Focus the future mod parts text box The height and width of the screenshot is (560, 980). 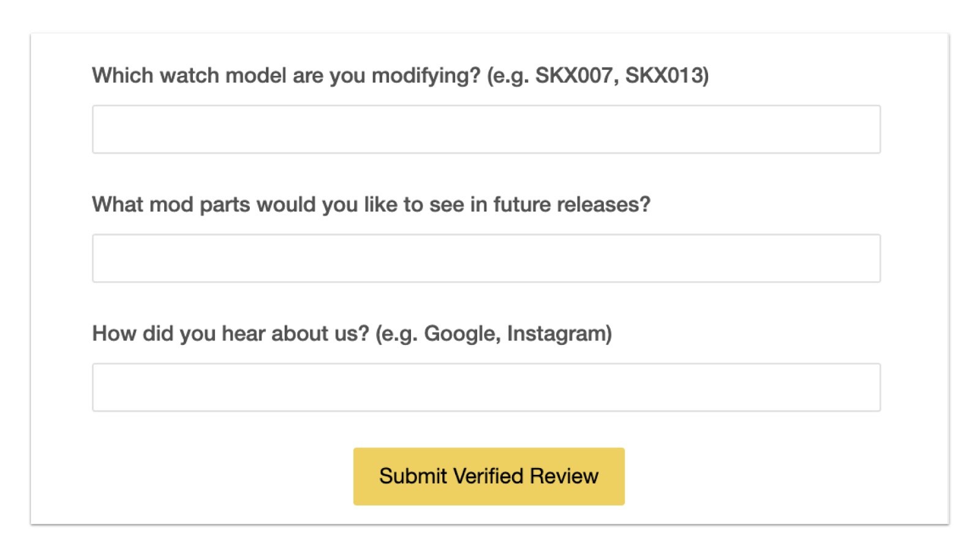[x=486, y=258]
